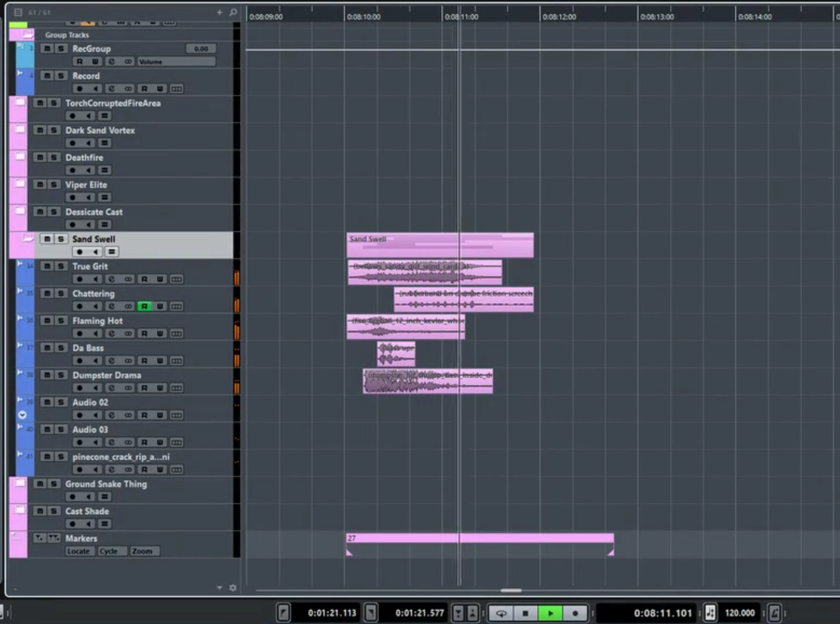Expand the Cast Shade folder
This screenshot has width=840, height=624.
20,510
